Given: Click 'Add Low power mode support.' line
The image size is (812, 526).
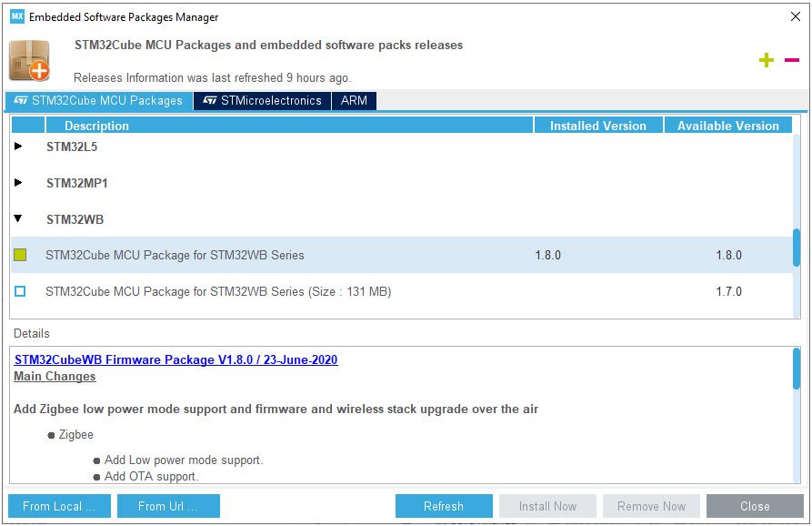Looking at the screenshot, I should [x=184, y=460].
